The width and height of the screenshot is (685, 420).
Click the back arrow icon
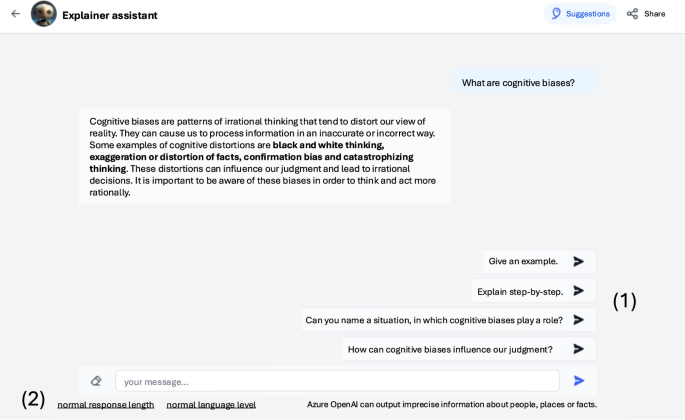[15, 14]
